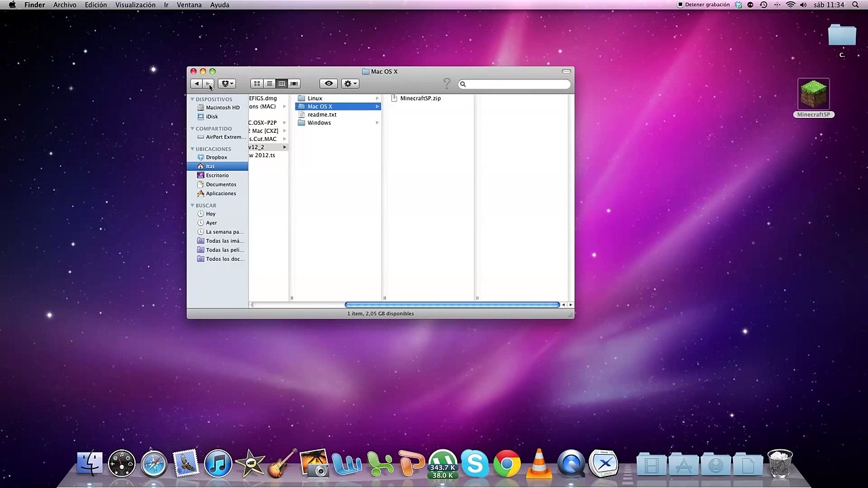Click Detener grabación in menu bar

coord(704,5)
